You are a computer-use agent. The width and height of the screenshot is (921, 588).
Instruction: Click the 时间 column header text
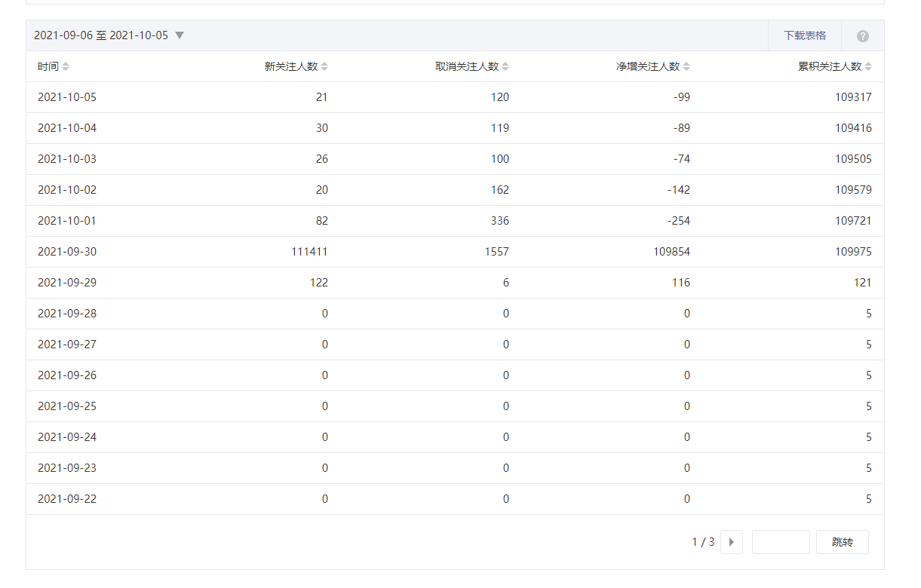(48, 66)
